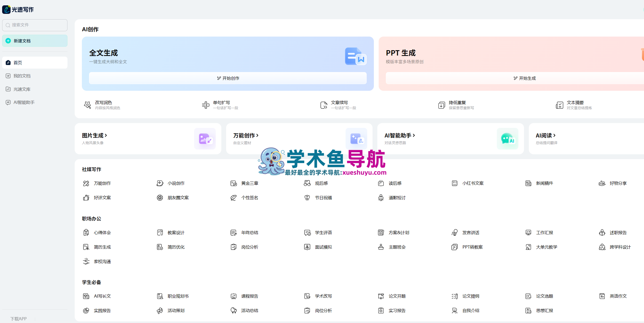Viewport: 644px width, 323px height.
Task: Click the 下载APP link
Action: tap(19, 319)
